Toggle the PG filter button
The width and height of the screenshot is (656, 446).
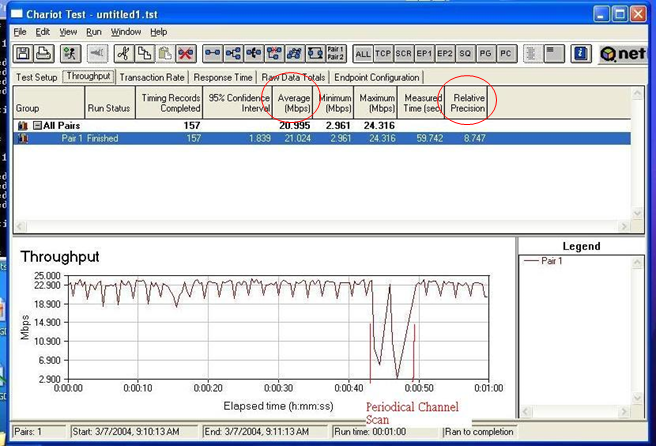coord(485,54)
